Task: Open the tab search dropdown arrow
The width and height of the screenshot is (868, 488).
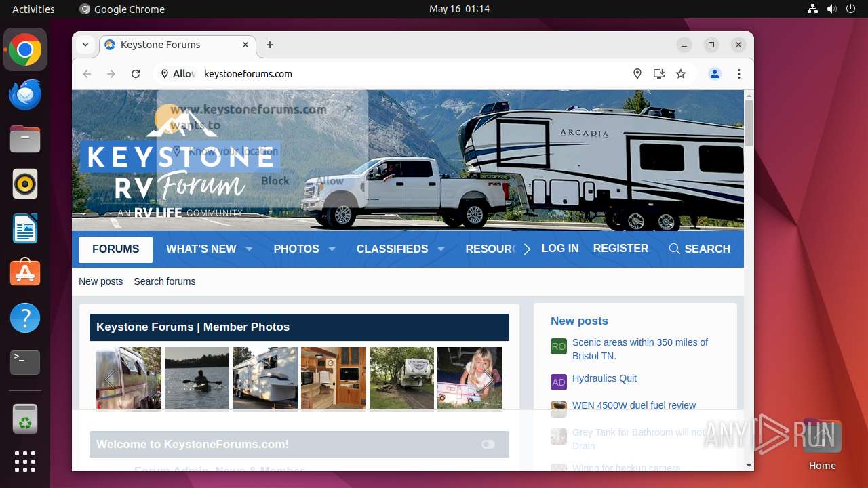Action: pos(85,45)
